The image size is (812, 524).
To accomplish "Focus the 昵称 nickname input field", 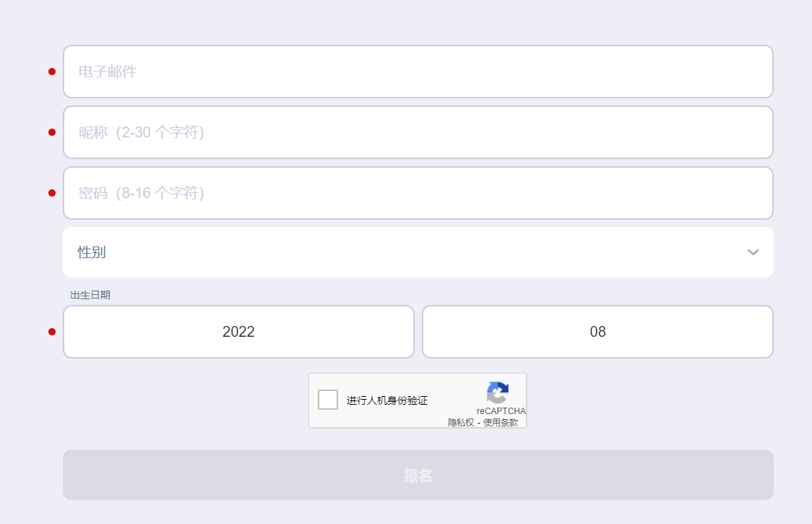I will (x=418, y=132).
